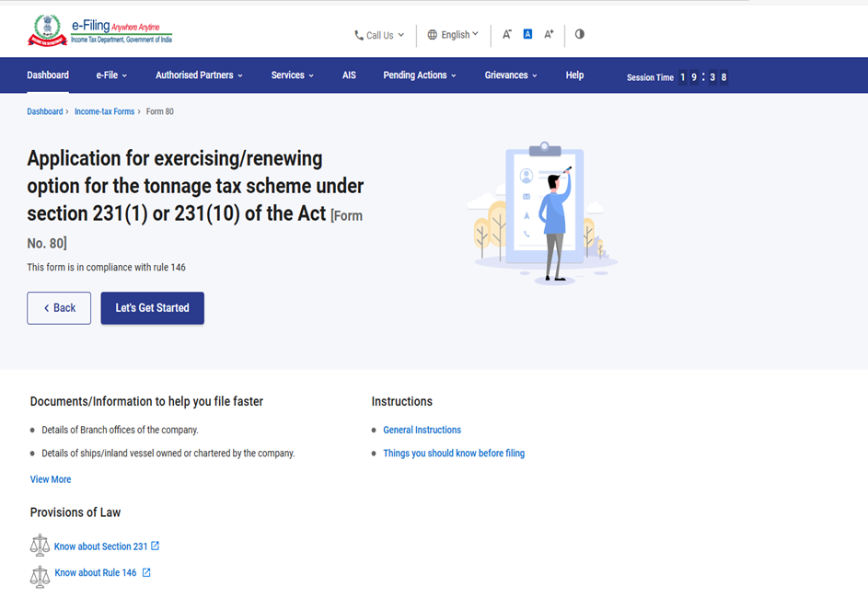The height and width of the screenshot is (598, 868).
Task: Increase font size with A+ icon
Action: tap(549, 35)
